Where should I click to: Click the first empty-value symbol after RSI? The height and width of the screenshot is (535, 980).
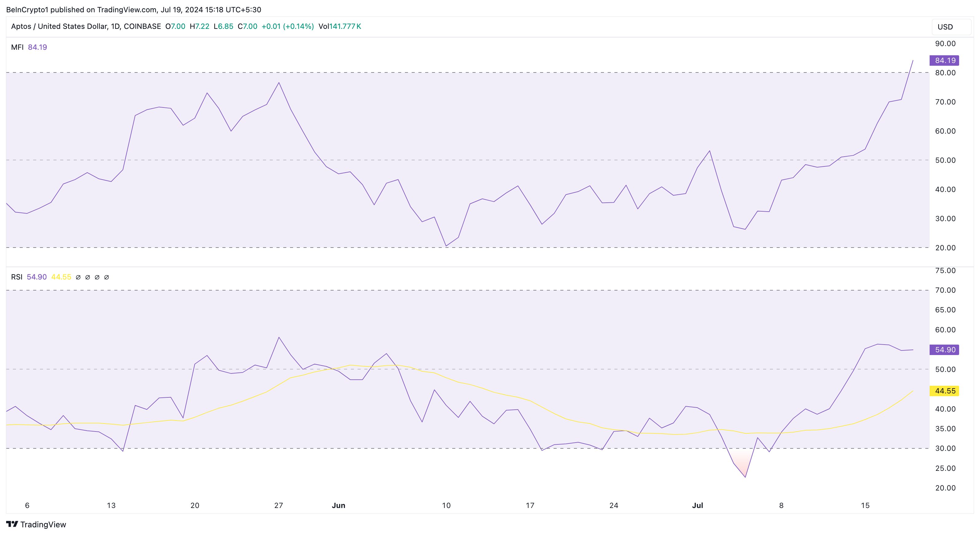coord(78,277)
